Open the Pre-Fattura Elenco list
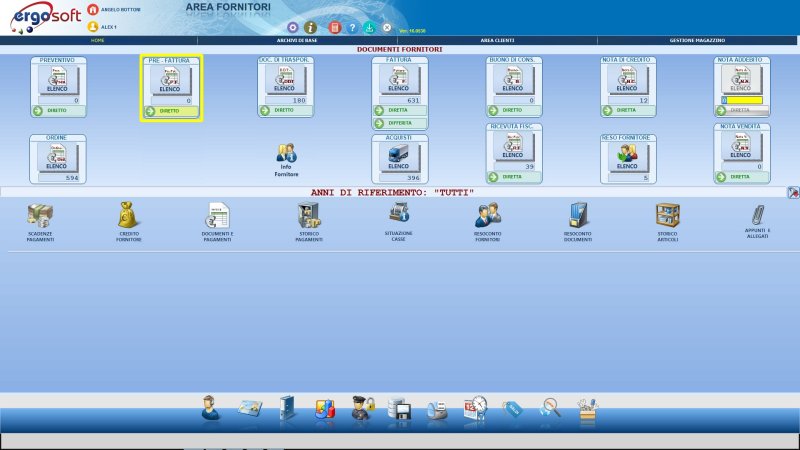Image resolution: width=800 pixels, height=450 pixels. coord(170,80)
